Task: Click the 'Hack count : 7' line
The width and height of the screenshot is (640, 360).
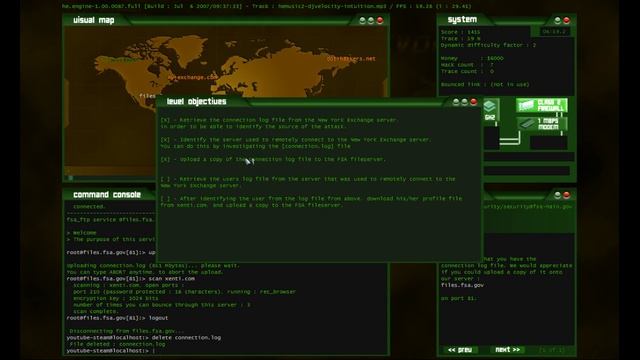Action: tap(467, 65)
